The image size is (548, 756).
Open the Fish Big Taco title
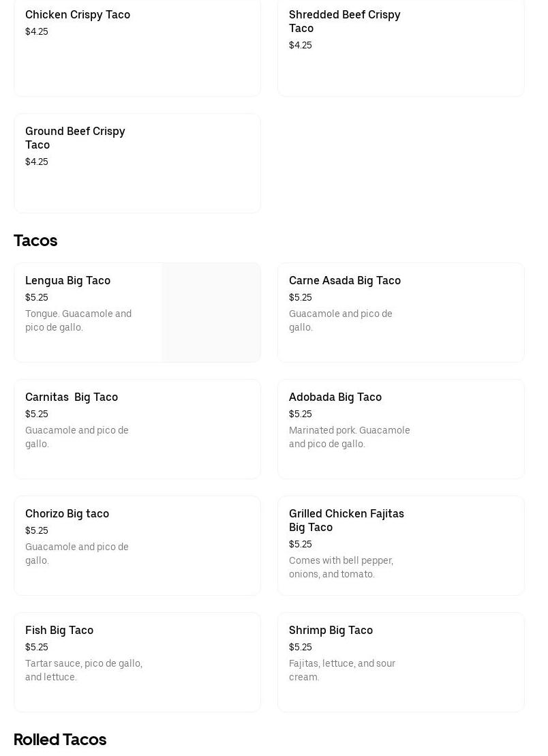59,631
